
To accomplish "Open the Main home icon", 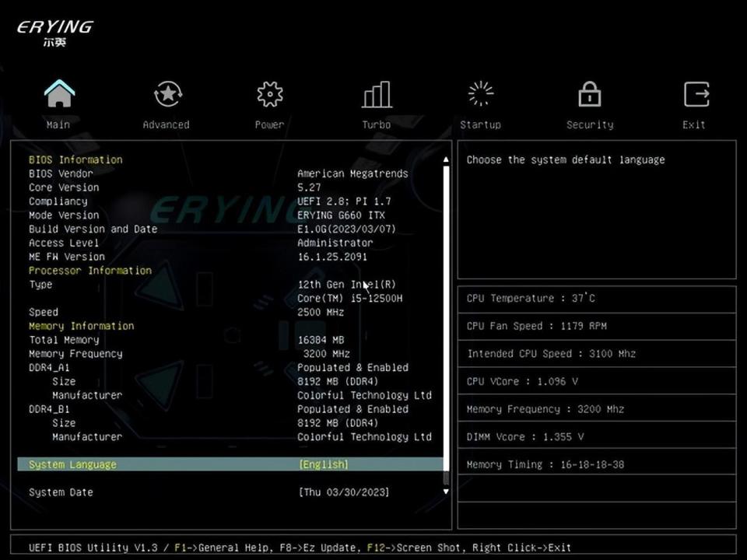I will tap(59, 93).
